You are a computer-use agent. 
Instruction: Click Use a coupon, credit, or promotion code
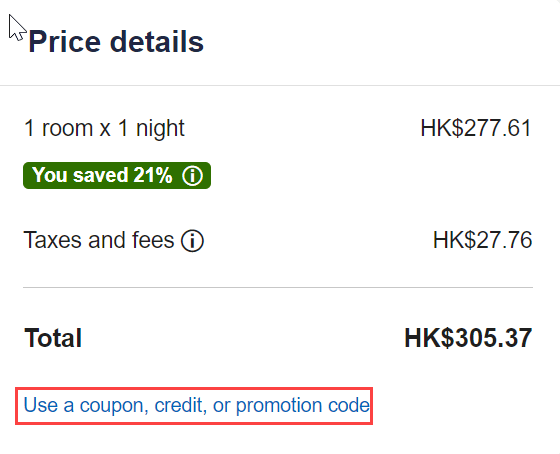[196, 405]
